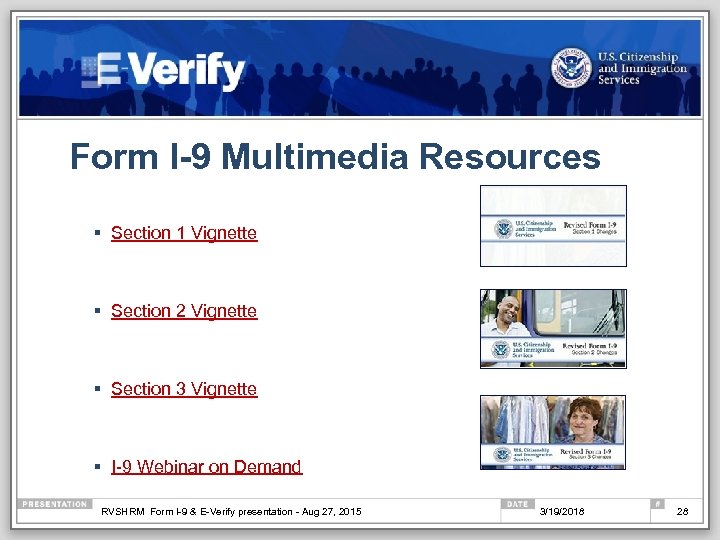
Task: Click the E-Verify logo in the banner
Action: click(163, 70)
